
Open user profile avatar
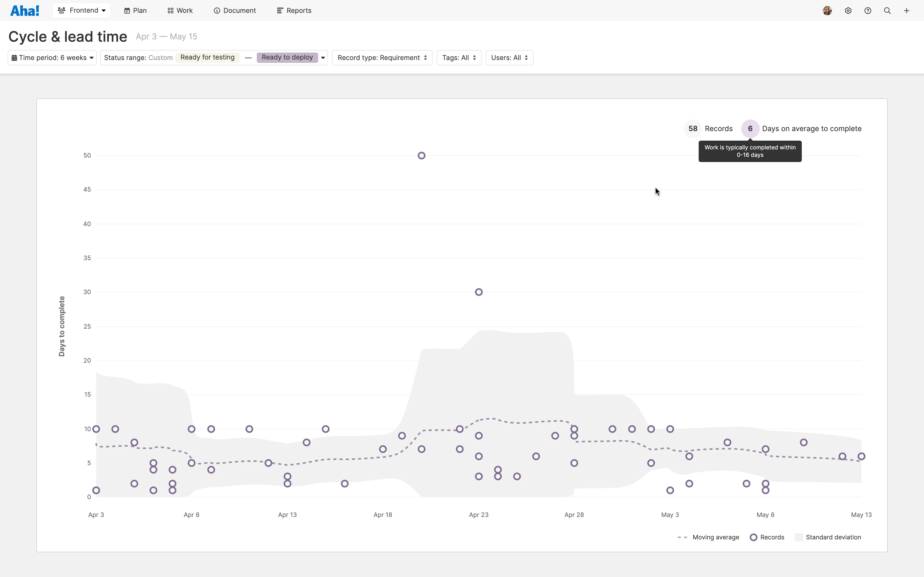(827, 11)
